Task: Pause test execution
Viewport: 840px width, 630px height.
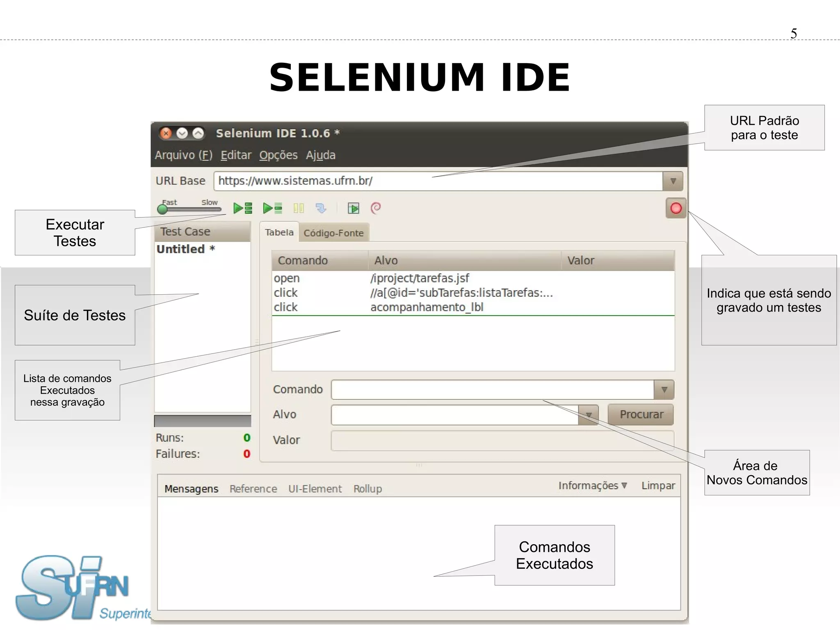Action: [x=299, y=208]
